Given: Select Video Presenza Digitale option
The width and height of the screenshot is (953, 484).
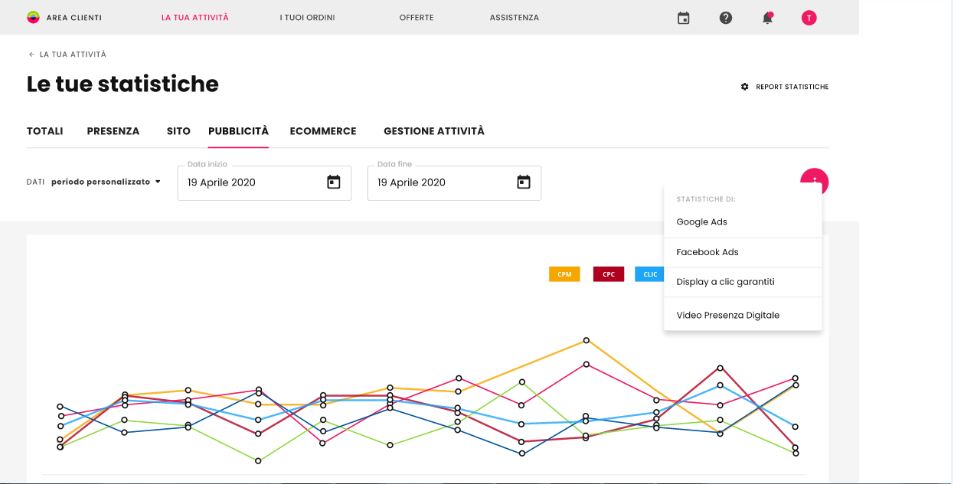Looking at the screenshot, I should click(x=727, y=315).
